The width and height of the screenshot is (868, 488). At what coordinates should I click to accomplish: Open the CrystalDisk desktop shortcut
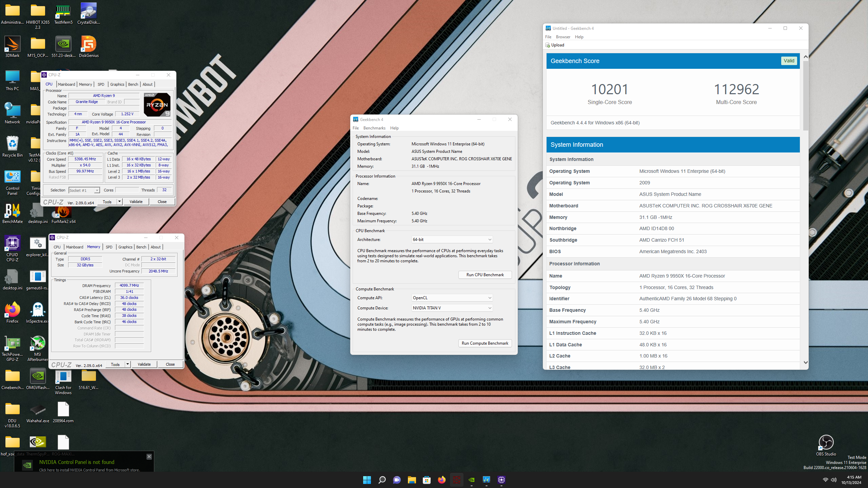(x=88, y=14)
